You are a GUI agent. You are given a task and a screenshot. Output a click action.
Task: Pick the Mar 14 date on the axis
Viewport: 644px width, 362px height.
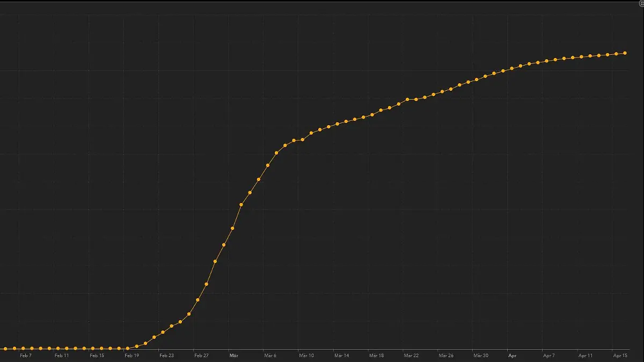click(x=342, y=356)
